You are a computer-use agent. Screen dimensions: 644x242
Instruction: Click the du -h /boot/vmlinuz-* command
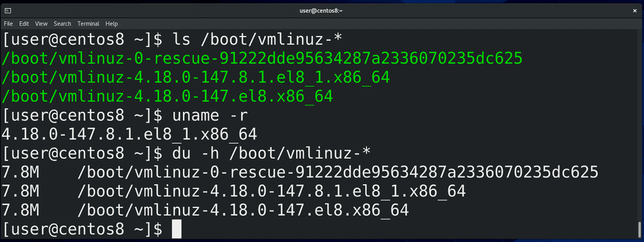tap(272, 153)
